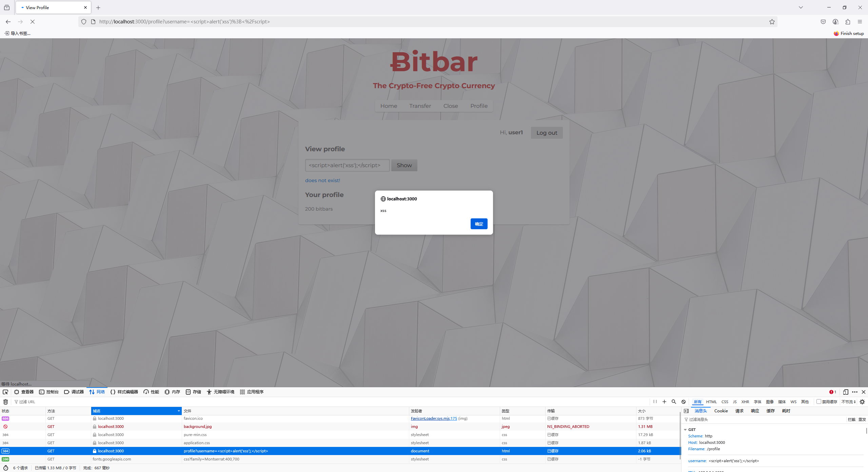
Task: Open the Memory tab in DevTools
Action: (172, 392)
